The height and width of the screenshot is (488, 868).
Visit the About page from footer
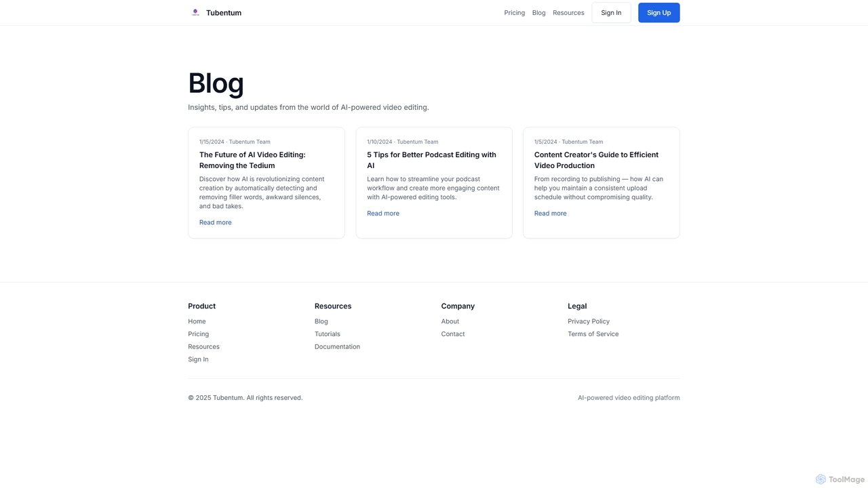click(450, 321)
